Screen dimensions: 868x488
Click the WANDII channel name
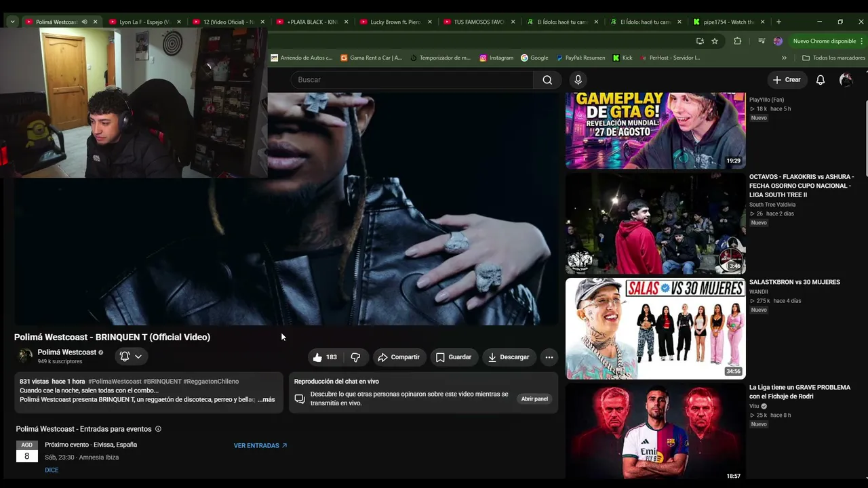[x=759, y=292]
